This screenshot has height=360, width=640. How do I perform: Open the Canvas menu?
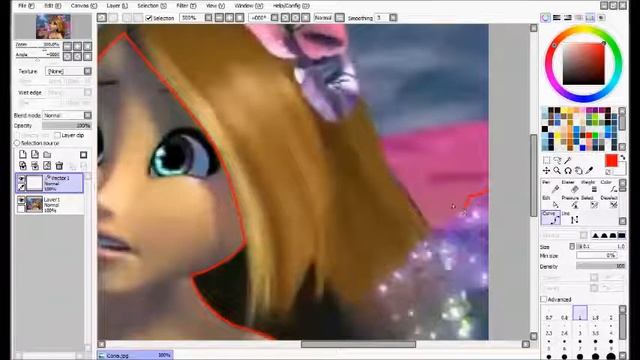84,6
